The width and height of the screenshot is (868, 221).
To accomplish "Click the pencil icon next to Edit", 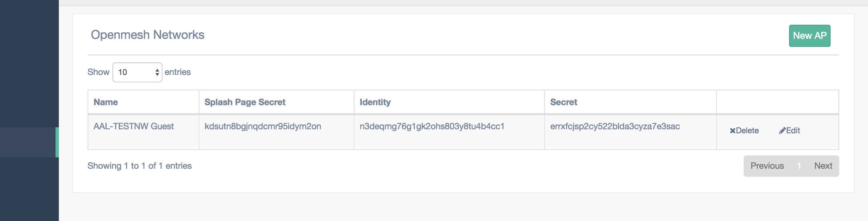I will point(782,131).
